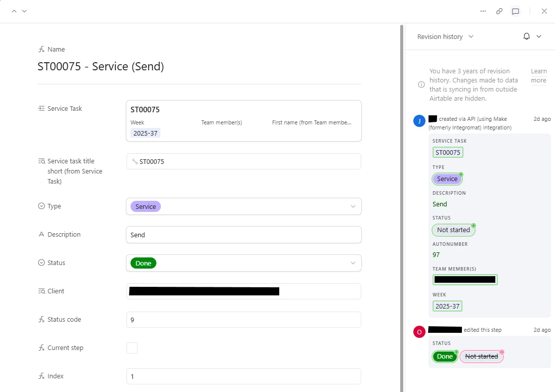Viewport: 555px width, 392px height.
Task: Click the redacted Client field
Action: [243, 291]
